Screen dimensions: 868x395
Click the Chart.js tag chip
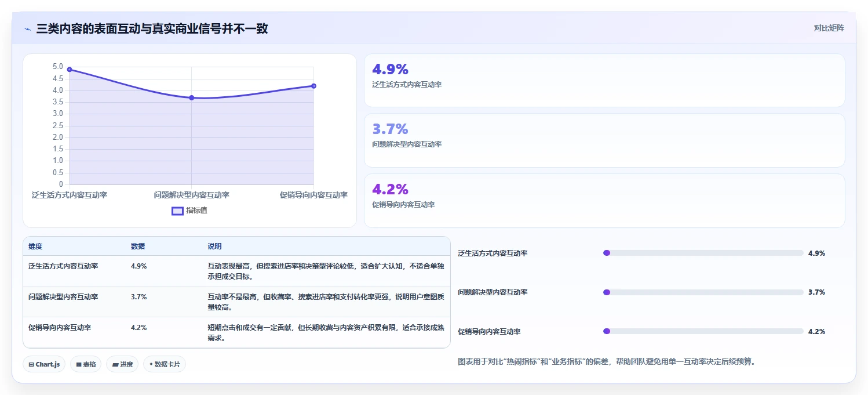click(x=44, y=364)
